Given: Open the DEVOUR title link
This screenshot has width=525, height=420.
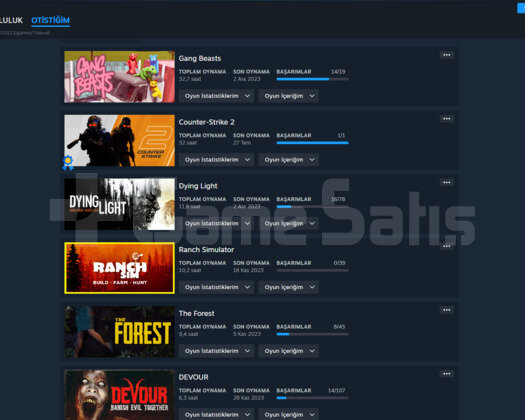Looking at the screenshot, I should tap(194, 377).
